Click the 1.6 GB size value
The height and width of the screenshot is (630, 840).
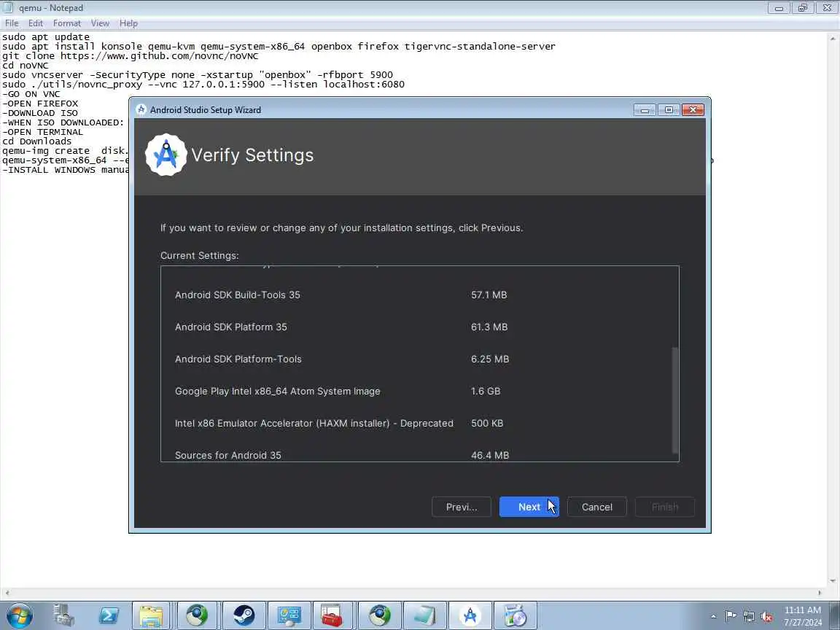pos(486,391)
